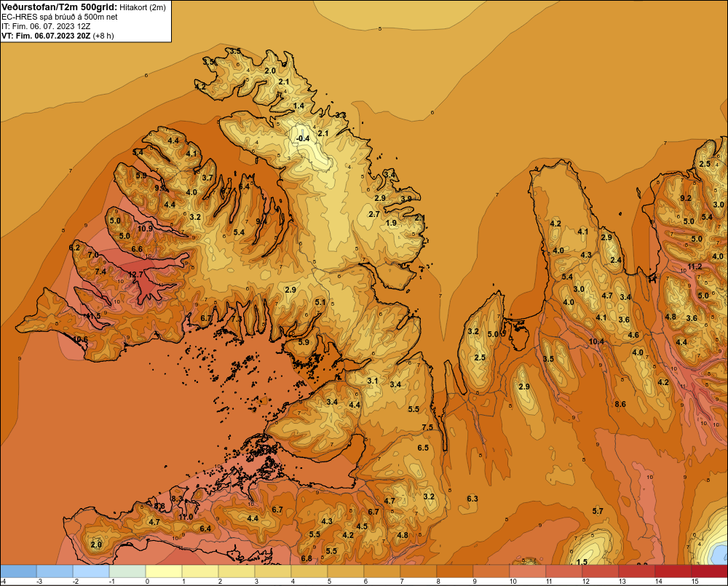Image resolution: width=728 pixels, height=586 pixels.
Task: Click the 10.9 temperature value on the map
Action: 146,228
